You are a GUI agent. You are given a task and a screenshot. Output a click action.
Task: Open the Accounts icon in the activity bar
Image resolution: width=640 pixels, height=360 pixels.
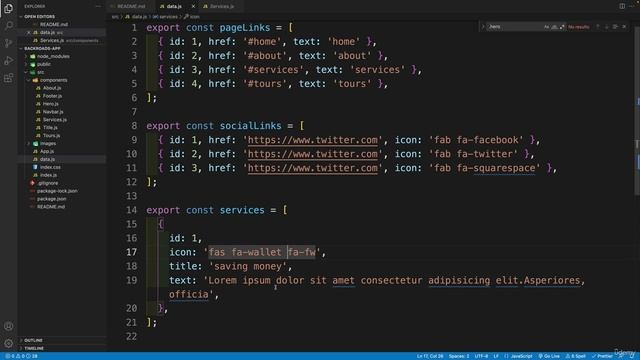8,326
